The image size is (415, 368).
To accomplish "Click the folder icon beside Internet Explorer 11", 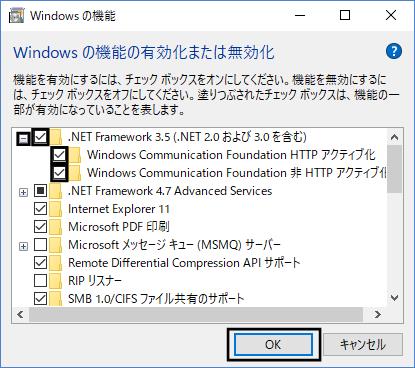I will 56,209.
